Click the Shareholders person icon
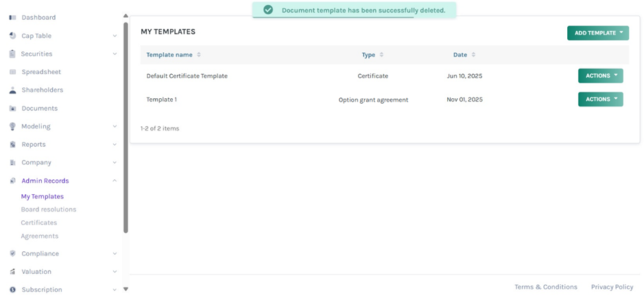Screen dimensions: 644x302 point(12,90)
